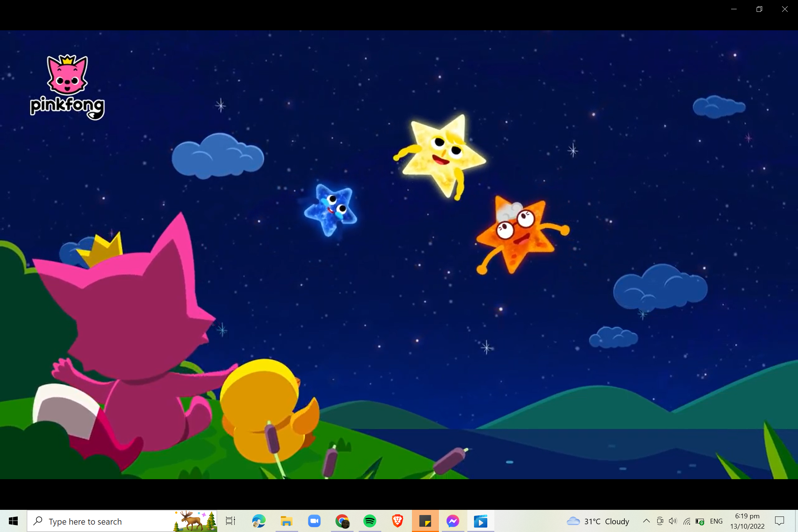
Task: Switch to Google Chrome on the taskbar
Action: pos(342,521)
